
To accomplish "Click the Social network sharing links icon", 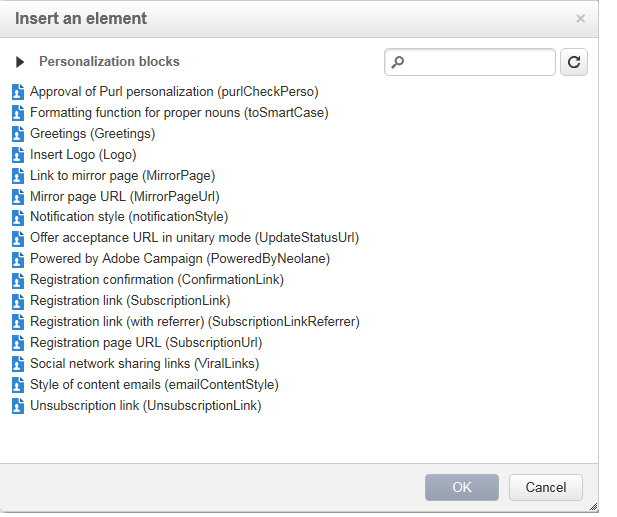I will [x=17, y=364].
